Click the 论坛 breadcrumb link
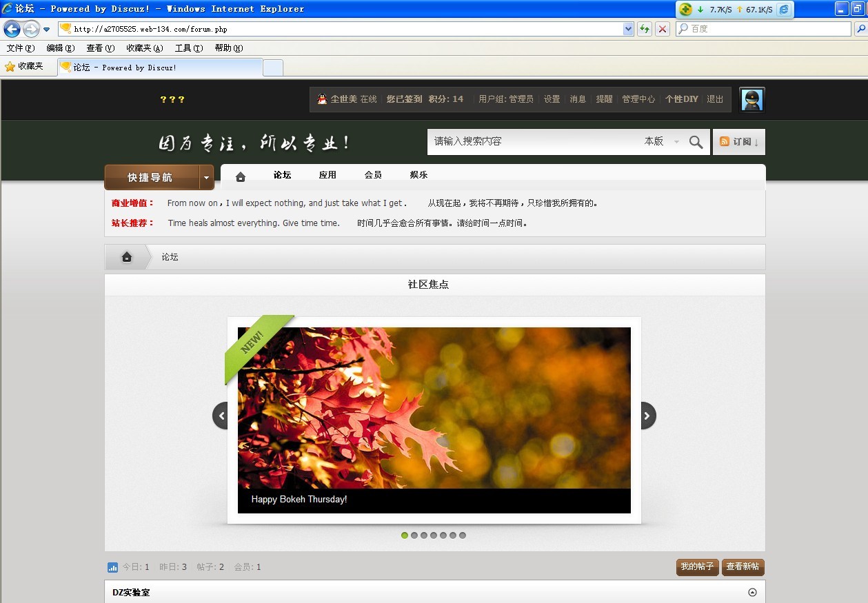Screen dimensions: 868x603 pyautogui.click(x=170, y=257)
